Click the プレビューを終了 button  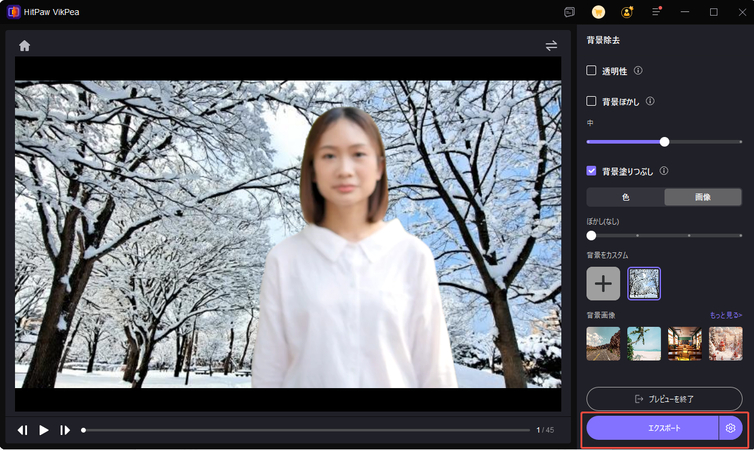(x=664, y=399)
